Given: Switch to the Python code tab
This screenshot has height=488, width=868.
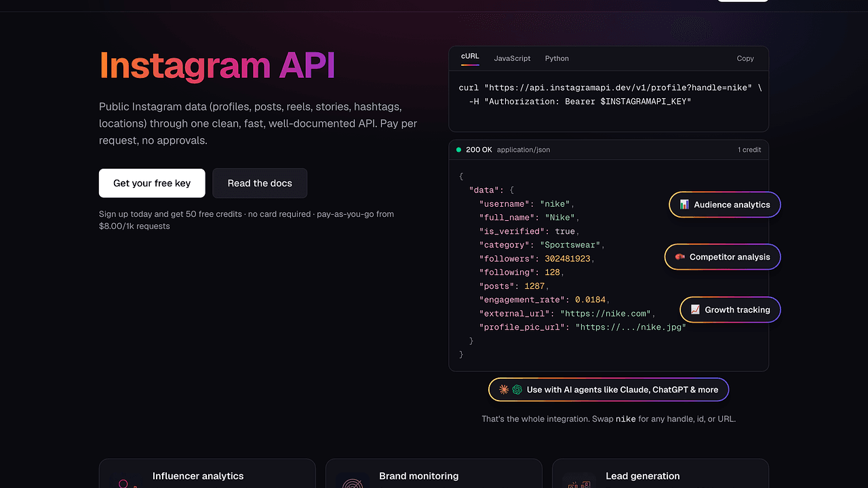Looking at the screenshot, I should click(x=557, y=58).
